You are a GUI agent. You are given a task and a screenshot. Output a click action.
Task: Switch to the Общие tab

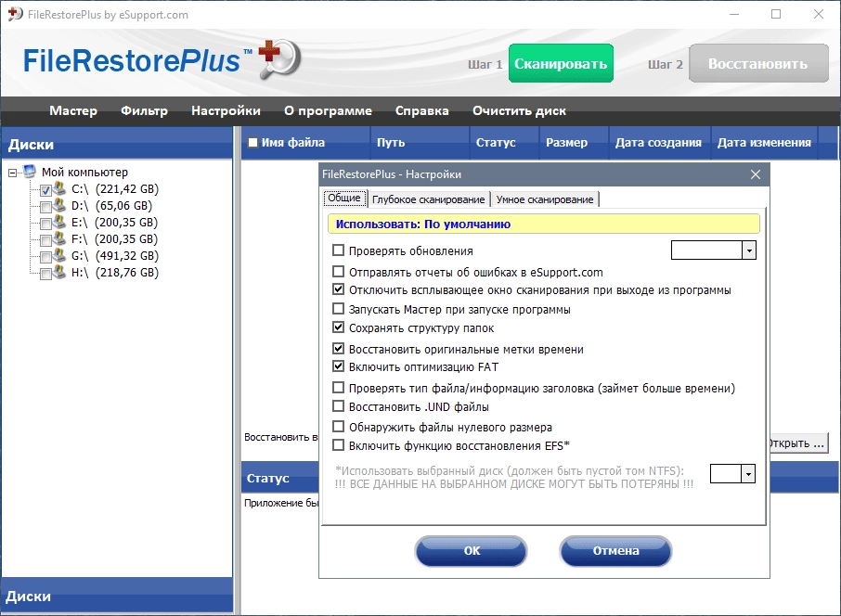click(x=344, y=199)
